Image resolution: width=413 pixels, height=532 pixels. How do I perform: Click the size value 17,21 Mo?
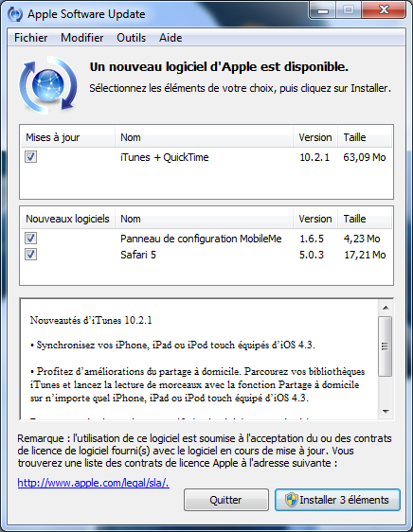(365, 255)
